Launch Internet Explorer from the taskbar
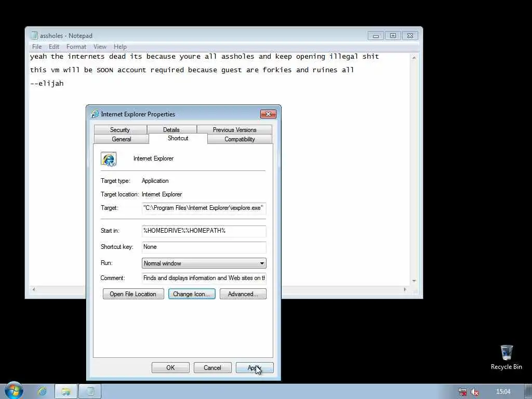The image size is (532, 399). tap(42, 392)
